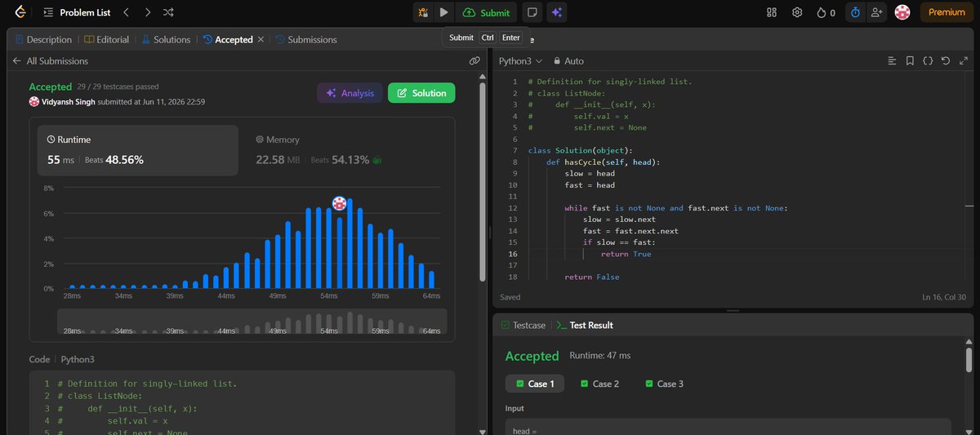Open the settings gear icon
Image resolution: width=980 pixels, height=435 pixels.
(798, 12)
